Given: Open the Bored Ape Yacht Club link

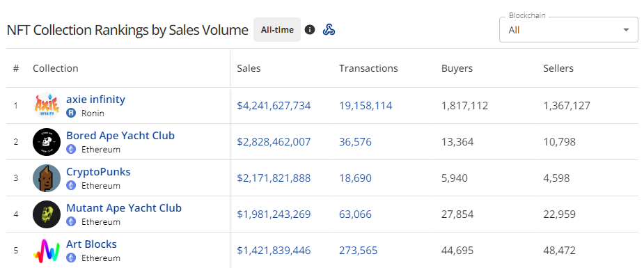Looking at the screenshot, I should (120, 136).
